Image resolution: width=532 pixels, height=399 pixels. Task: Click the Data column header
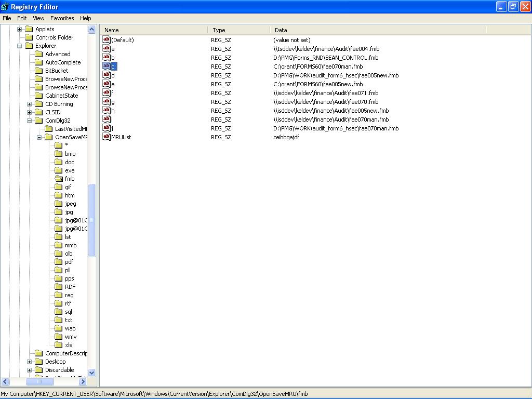(x=377, y=30)
